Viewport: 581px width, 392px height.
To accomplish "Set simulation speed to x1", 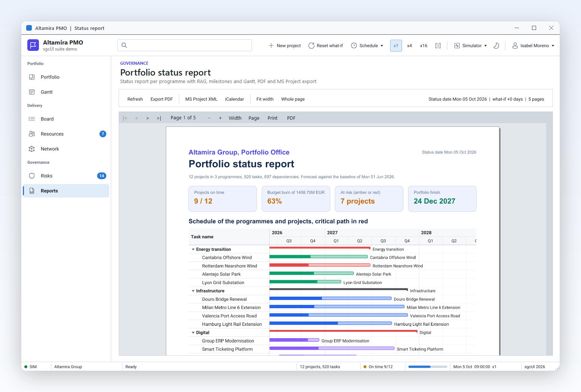I will pyautogui.click(x=396, y=46).
